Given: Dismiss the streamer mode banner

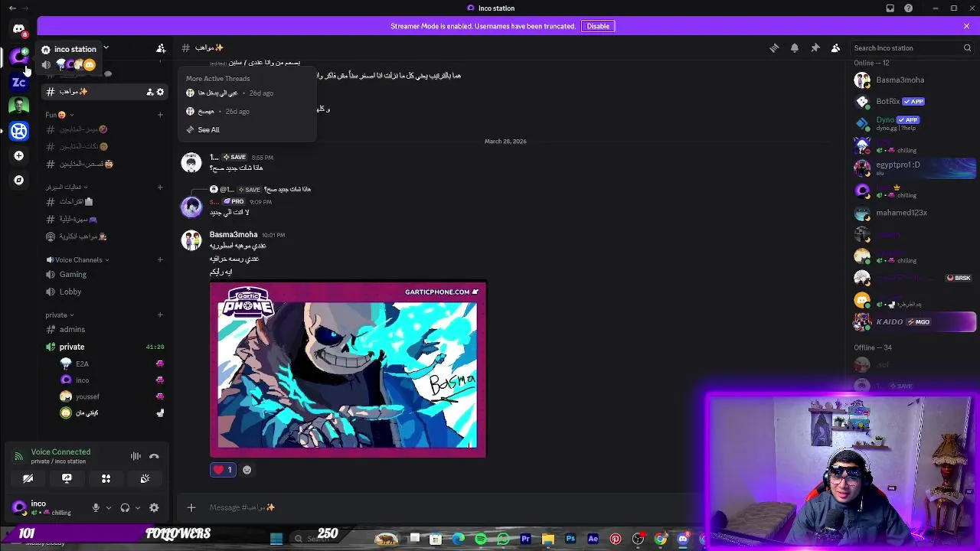Looking at the screenshot, I should point(966,26).
